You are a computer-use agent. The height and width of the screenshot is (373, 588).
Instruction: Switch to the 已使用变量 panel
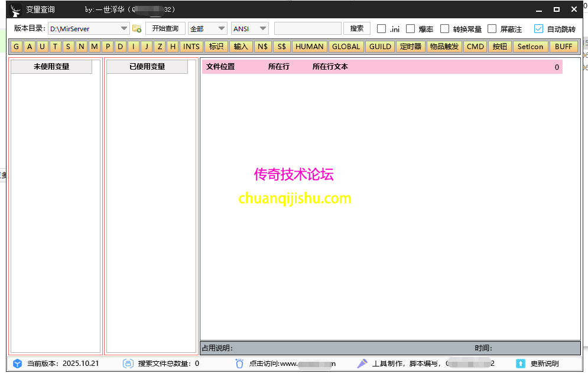pos(147,67)
